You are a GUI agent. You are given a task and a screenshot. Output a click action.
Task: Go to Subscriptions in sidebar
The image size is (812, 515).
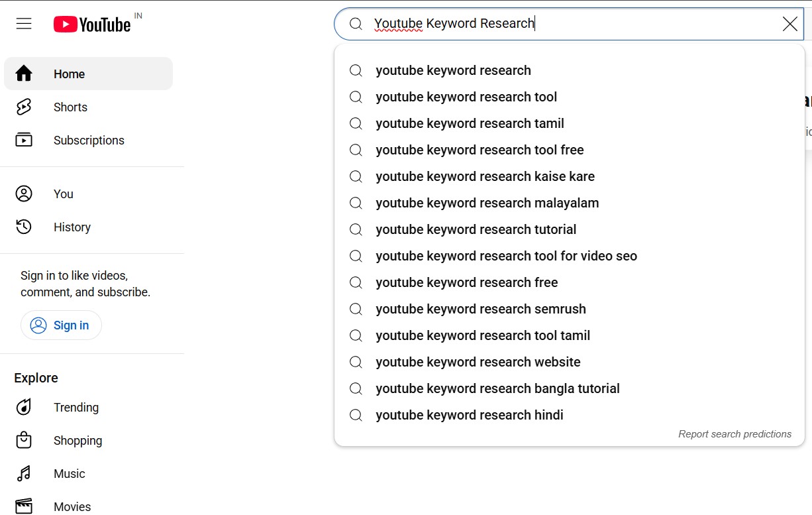(89, 141)
